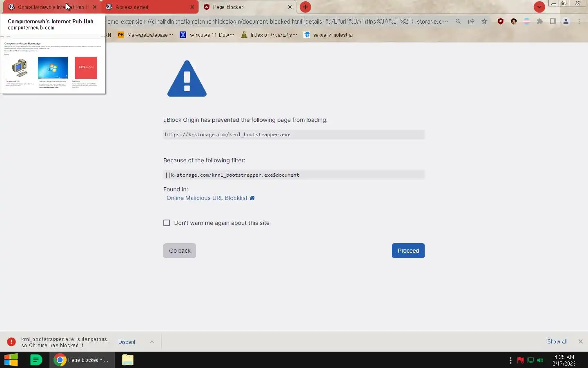Show hidden tray icons dots
Screen dimensions: 588x368
(510, 360)
